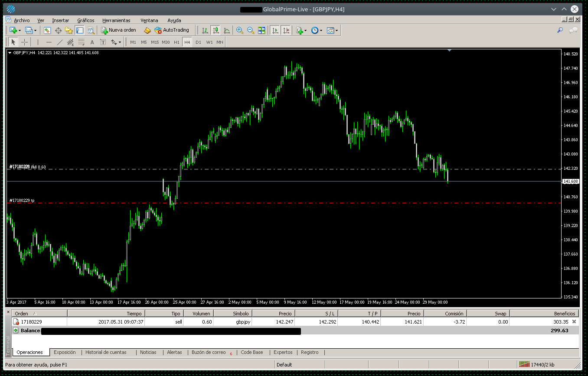Image resolution: width=588 pixels, height=376 pixels.
Task: Select the Fibonacci retracement tool
Action: point(81,42)
